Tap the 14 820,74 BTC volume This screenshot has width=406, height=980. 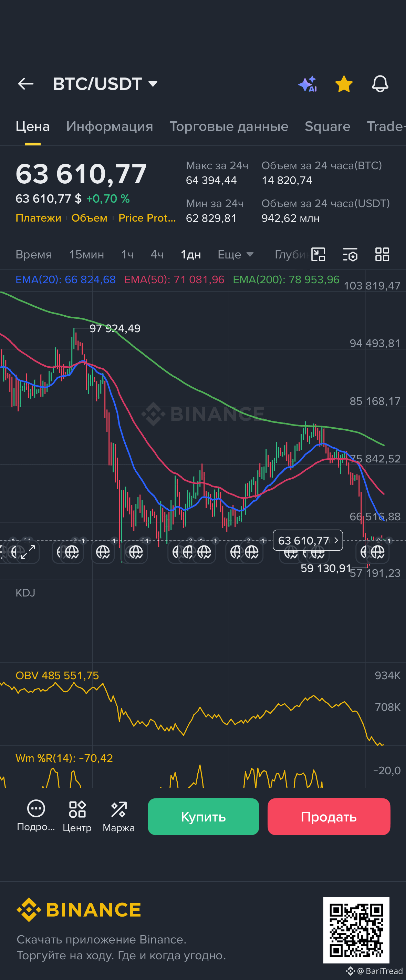[287, 180]
